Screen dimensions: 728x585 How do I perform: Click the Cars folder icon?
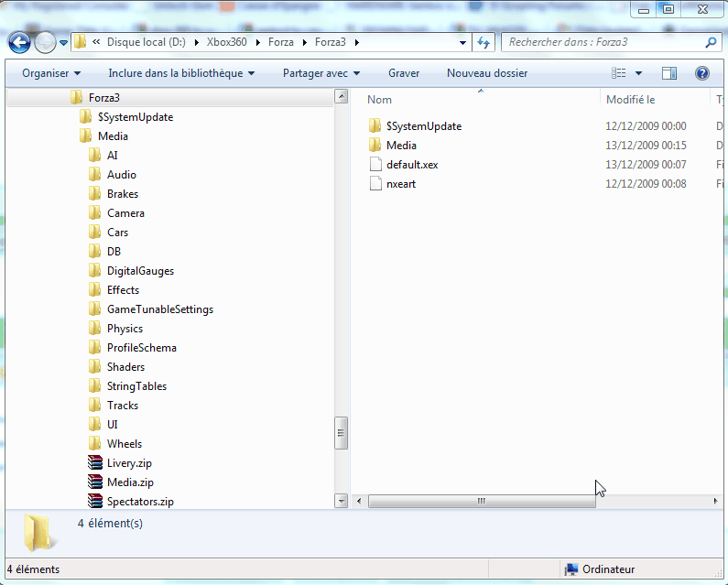pos(94,233)
